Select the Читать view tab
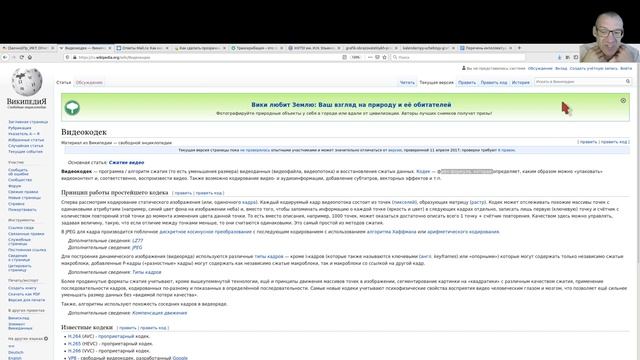The width and height of the screenshot is (640, 360). click(407, 82)
